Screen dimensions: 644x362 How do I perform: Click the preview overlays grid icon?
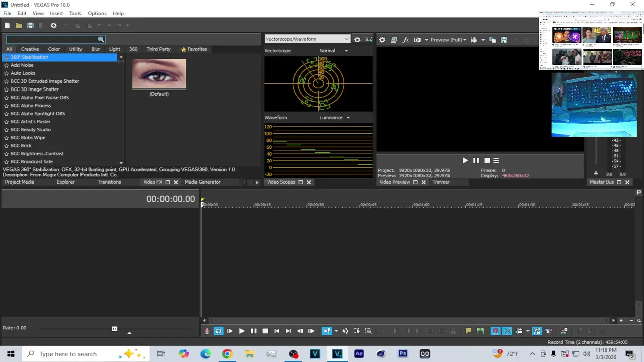pos(474,40)
